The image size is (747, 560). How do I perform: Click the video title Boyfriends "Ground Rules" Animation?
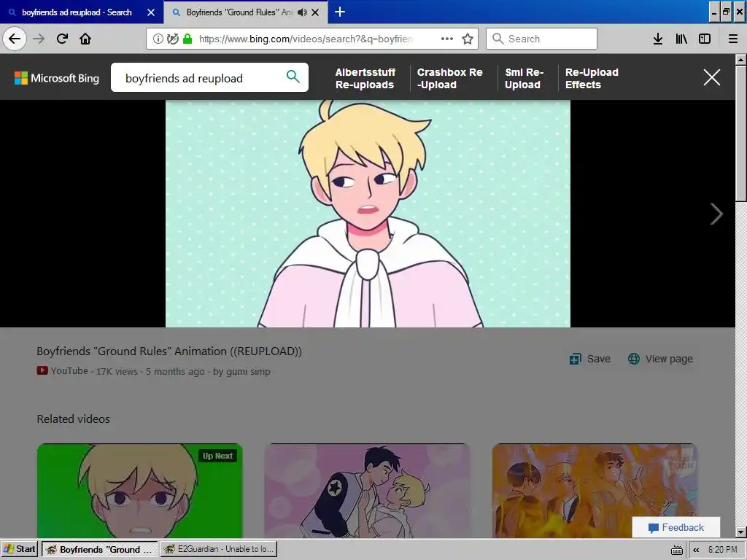pos(169,351)
